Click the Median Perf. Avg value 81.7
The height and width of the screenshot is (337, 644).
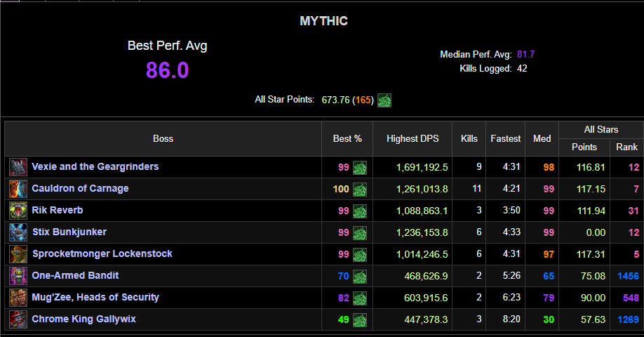(525, 54)
